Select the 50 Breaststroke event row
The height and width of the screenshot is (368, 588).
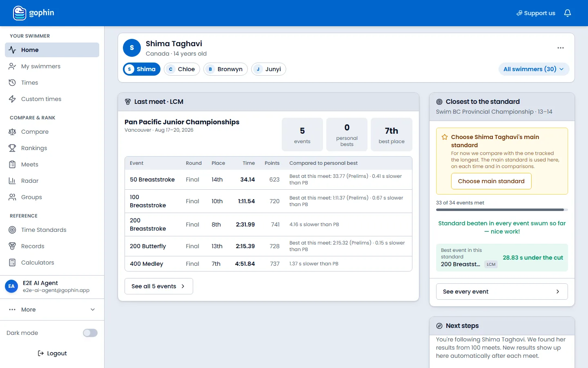tap(268, 180)
